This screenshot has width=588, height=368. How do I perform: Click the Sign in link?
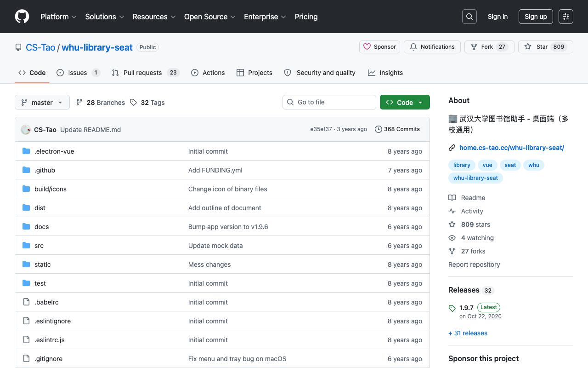(x=498, y=17)
